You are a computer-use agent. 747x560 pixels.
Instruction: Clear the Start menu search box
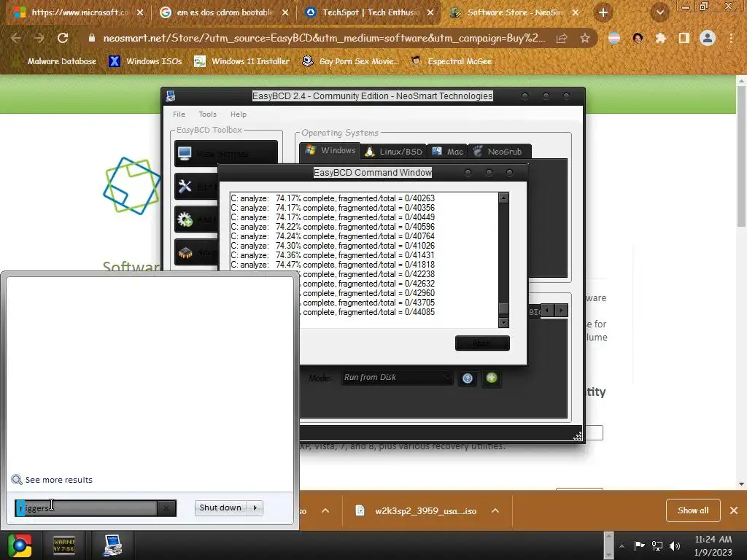[166, 508]
